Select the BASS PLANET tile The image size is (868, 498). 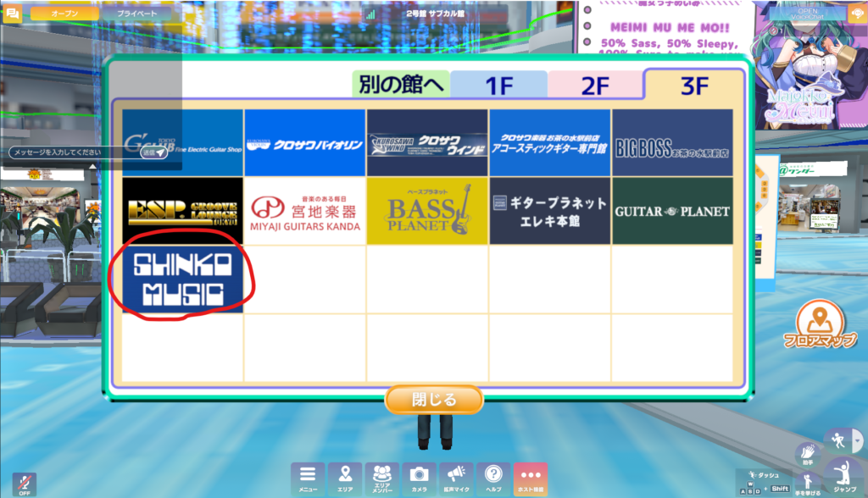pyautogui.click(x=427, y=211)
